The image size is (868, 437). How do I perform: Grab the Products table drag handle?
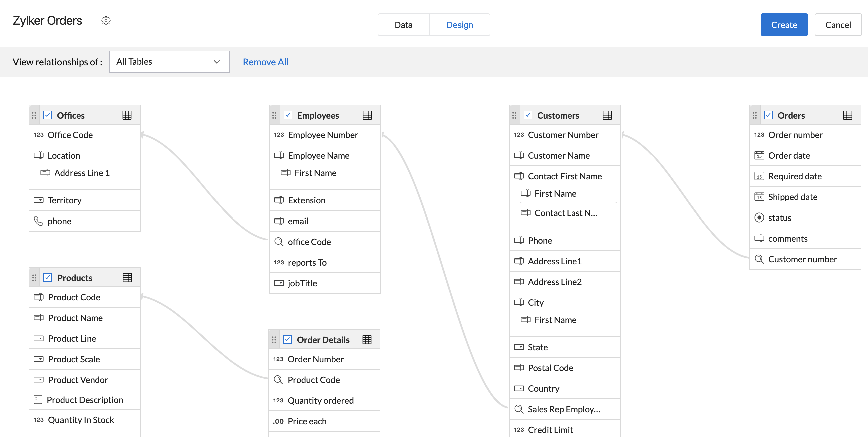(34, 277)
